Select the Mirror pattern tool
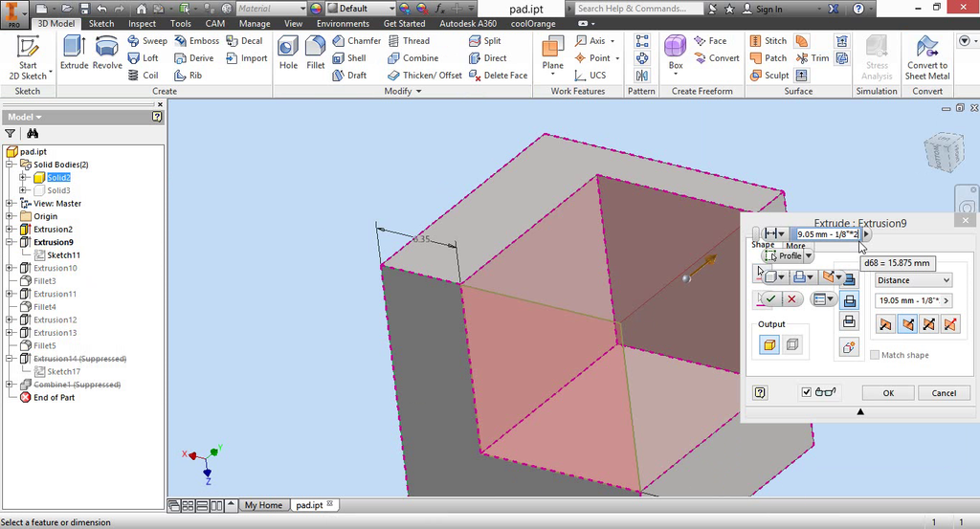The width and height of the screenshot is (980, 529). (x=642, y=76)
